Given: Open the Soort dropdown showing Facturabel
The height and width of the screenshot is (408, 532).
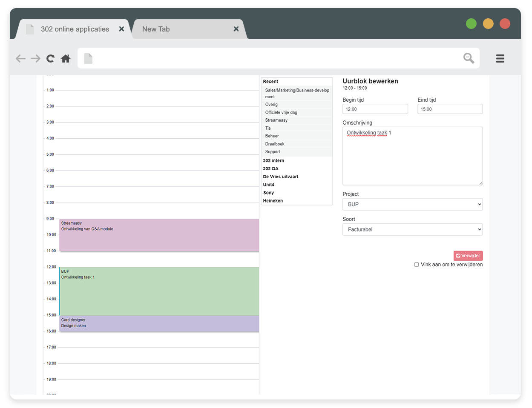Looking at the screenshot, I should point(413,229).
